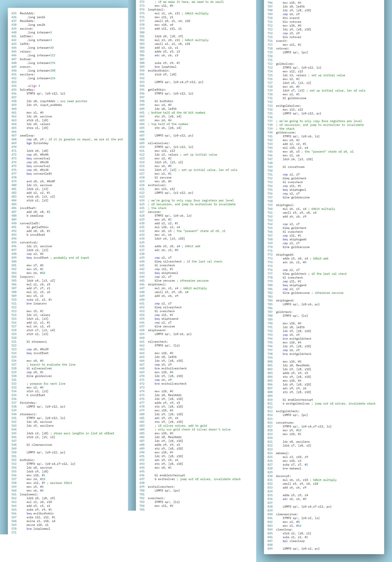This screenshot has height=562, width=392.
Task: Click the "bcdtobin:" label definition
Action: [27, 460]
